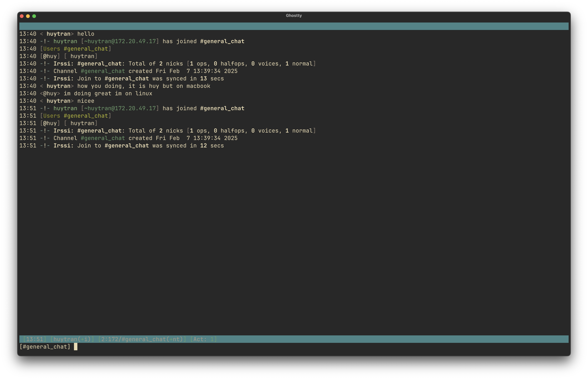Click the huytran(+i) nick status item

tap(72, 339)
